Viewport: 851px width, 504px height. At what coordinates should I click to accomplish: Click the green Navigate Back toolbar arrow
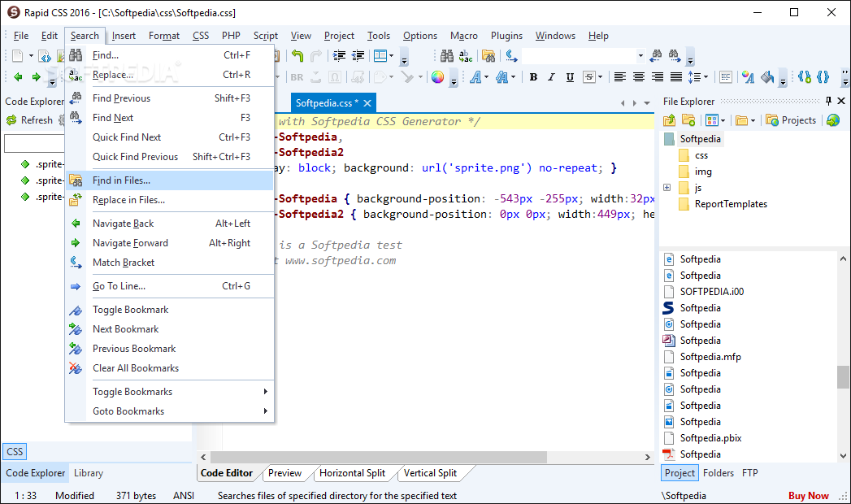click(x=18, y=77)
